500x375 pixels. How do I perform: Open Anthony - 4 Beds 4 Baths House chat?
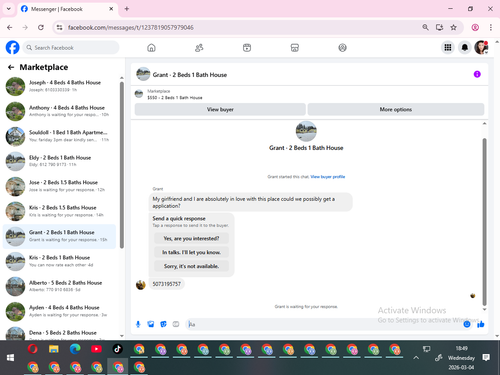(59, 111)
